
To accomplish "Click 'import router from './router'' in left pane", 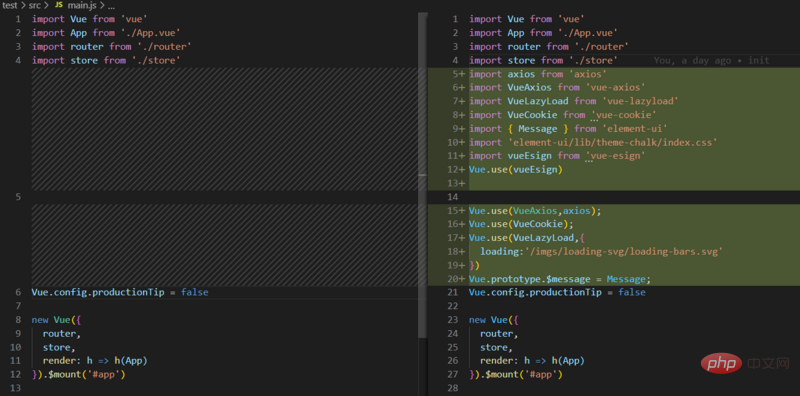I will pyautogui.click(x=112, y=46).
